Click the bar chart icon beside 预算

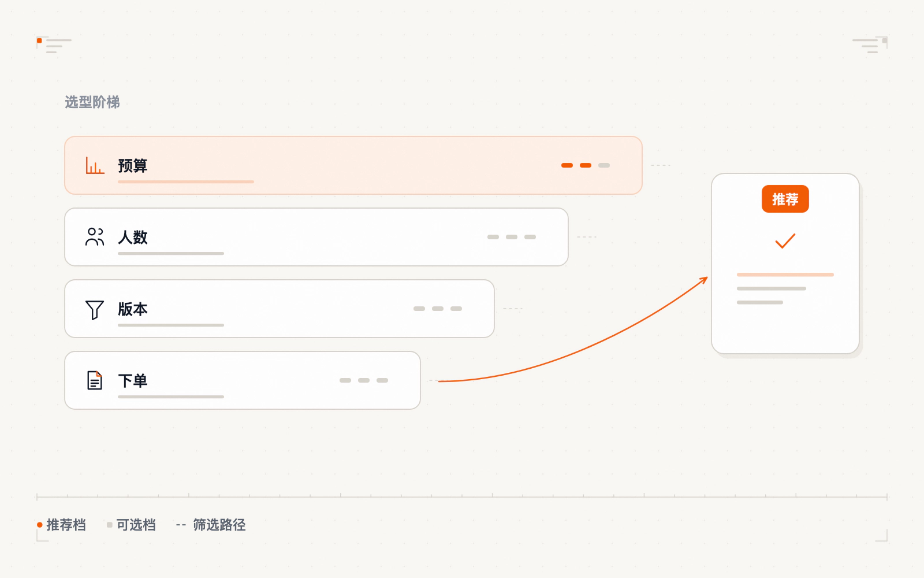[95, 165]
